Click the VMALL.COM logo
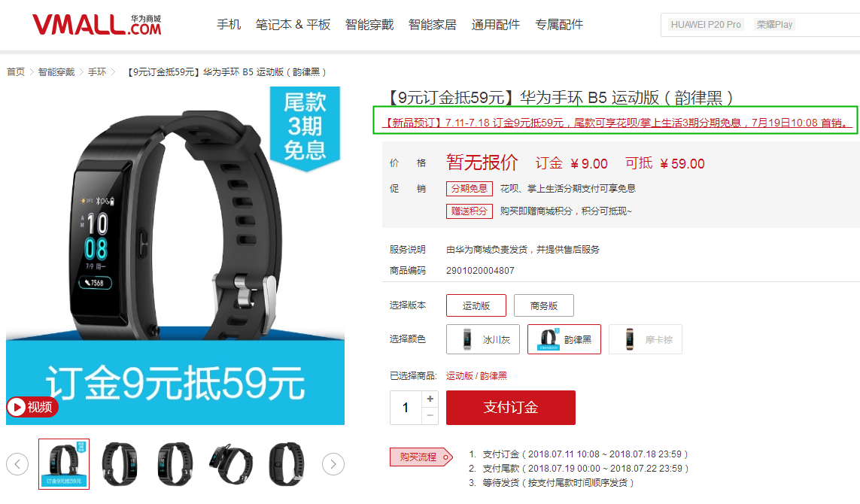Screen dimensions: 860x504 click(97, 25)
